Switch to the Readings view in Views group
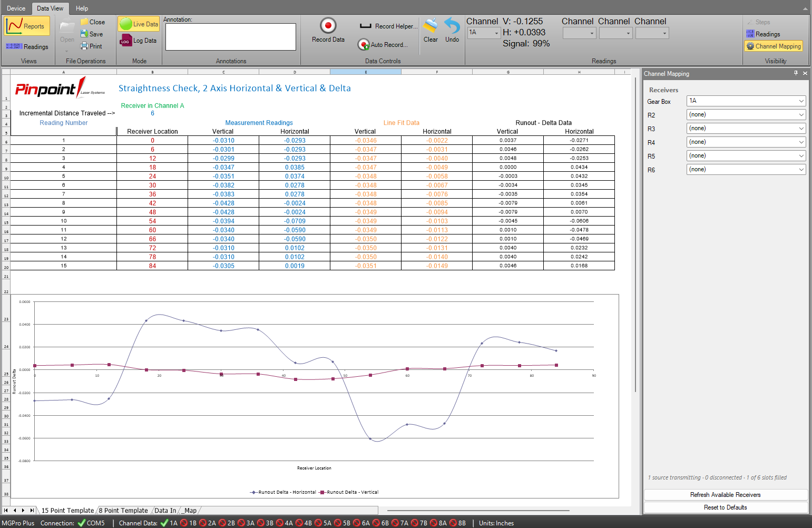 tap(27, 46)
